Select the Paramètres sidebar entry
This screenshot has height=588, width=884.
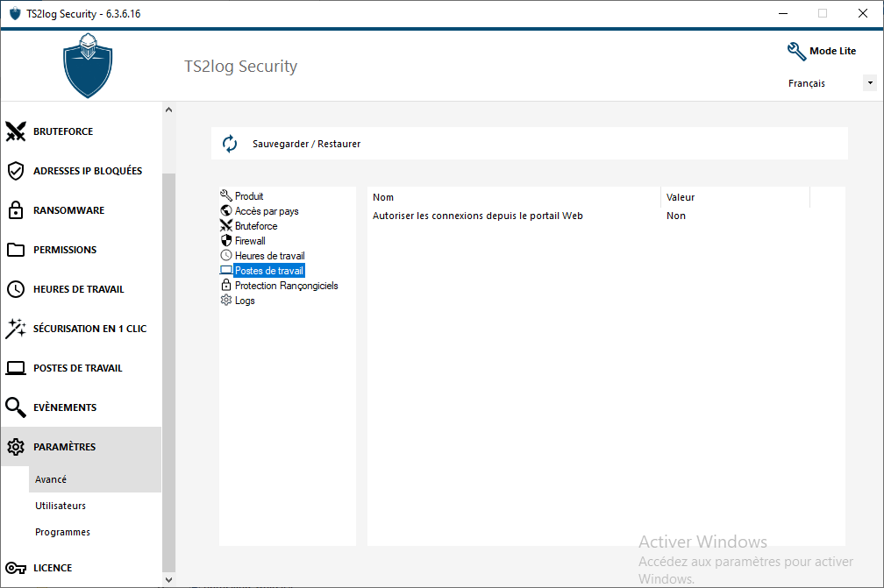82,447
